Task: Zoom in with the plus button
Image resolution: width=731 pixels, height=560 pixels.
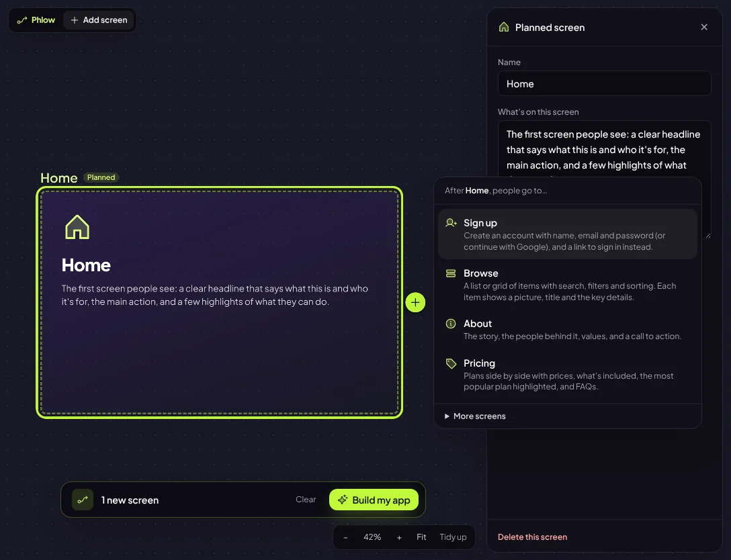Action: coord(399,537)
